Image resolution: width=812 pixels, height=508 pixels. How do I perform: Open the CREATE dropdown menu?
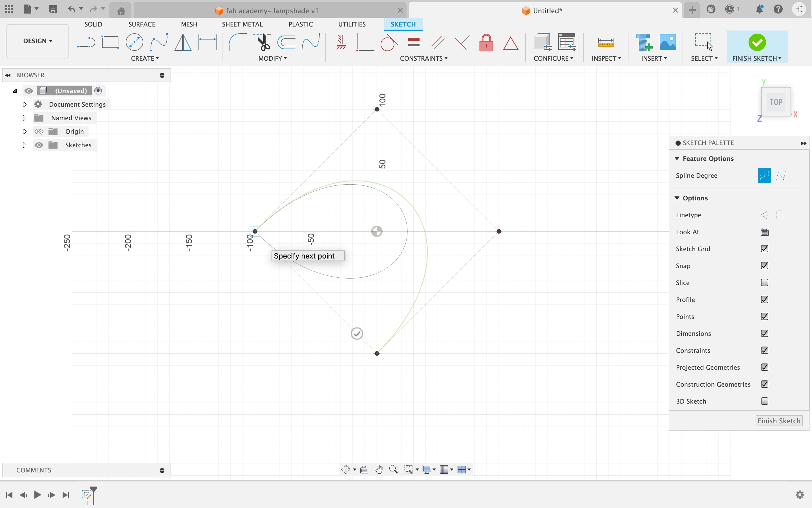[145, 58]
